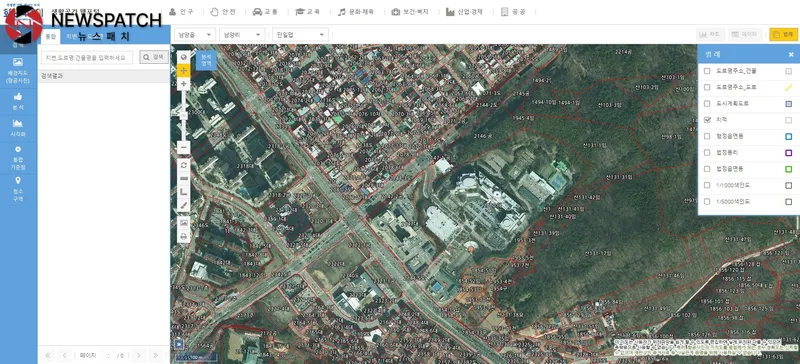Click the zoom out minus button
Image resolution: width=800 pixels, height=364 pixels.
click(x=184, y=148)
